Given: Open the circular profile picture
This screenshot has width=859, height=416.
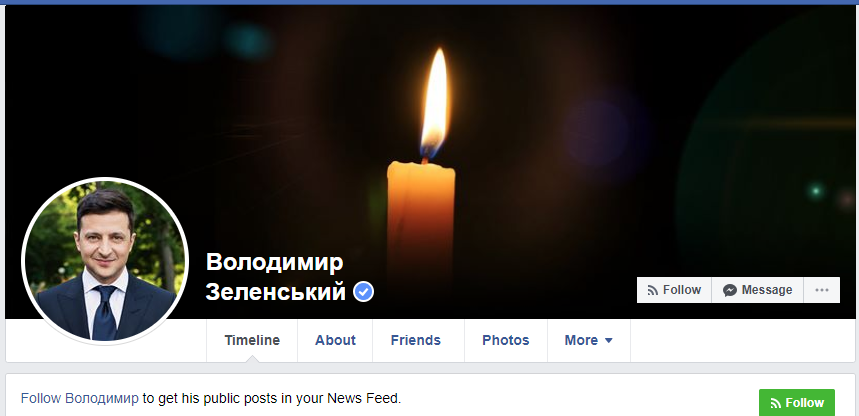Looking at the screenshot, I should point(105,261).
